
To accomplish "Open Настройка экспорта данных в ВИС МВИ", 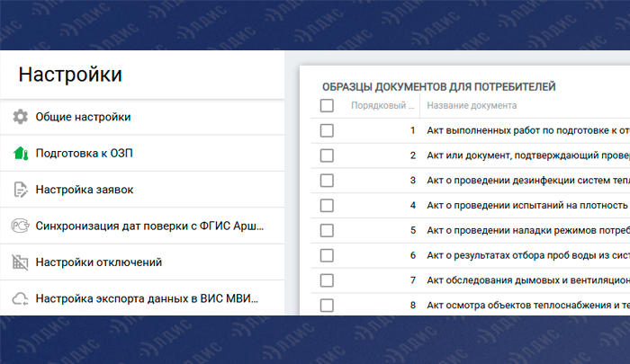I will [142, 297].
